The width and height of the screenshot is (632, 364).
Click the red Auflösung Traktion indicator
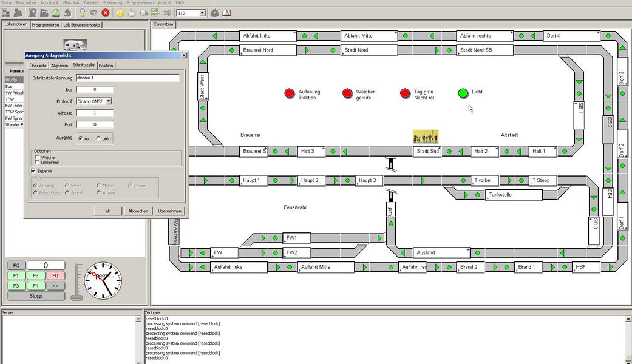[290, 93]
